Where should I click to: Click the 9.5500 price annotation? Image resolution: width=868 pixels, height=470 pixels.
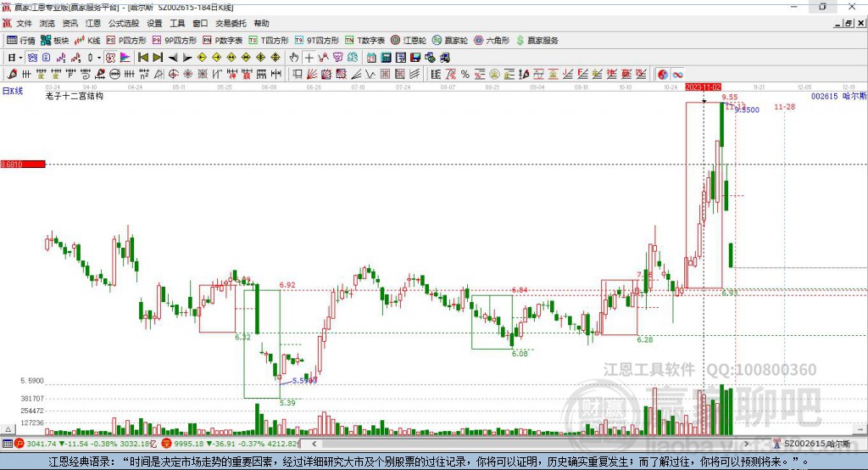[x=748, y=109]
